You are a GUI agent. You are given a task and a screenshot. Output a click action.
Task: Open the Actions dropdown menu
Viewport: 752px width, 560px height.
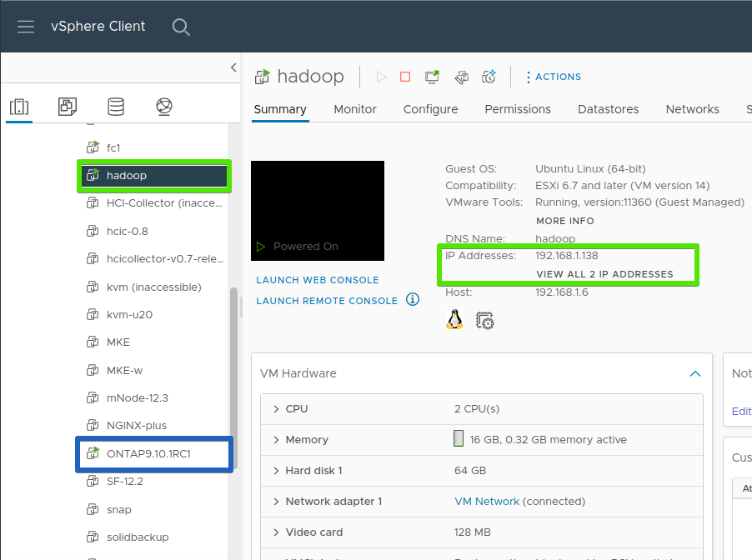tap(554, 77)
